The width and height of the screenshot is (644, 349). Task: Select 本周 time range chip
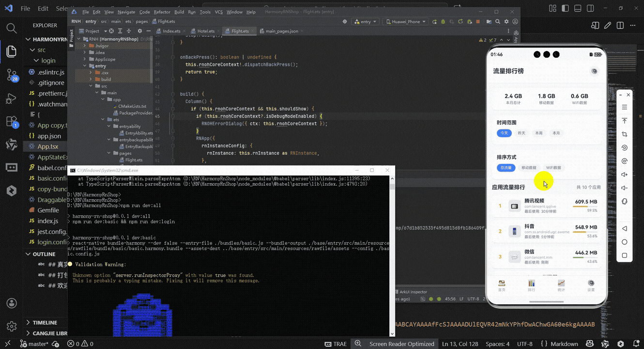538,133
